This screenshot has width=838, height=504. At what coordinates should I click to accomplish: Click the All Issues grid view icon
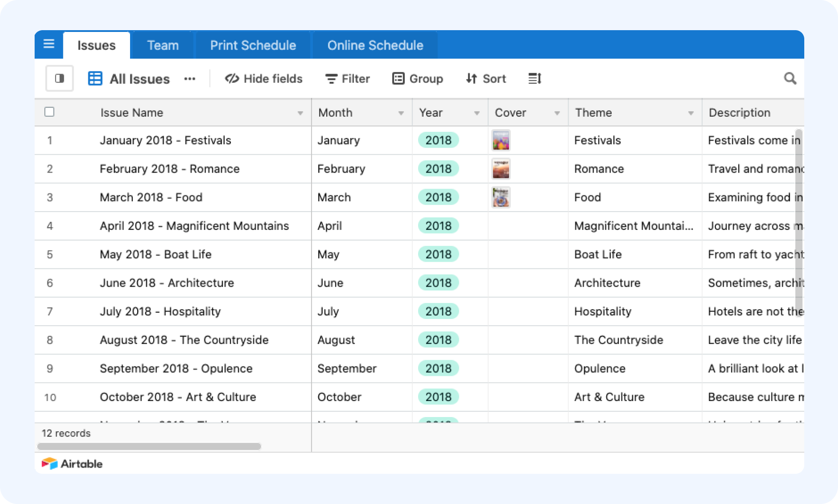(95, 79)
